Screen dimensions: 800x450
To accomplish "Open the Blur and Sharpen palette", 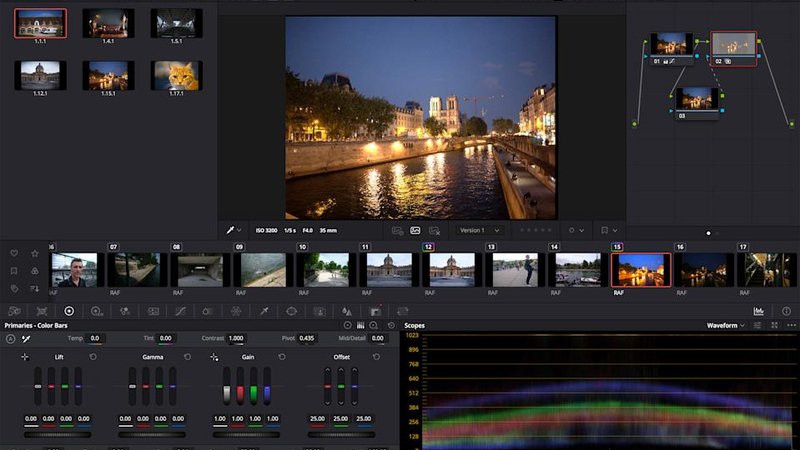I will 347,311.
